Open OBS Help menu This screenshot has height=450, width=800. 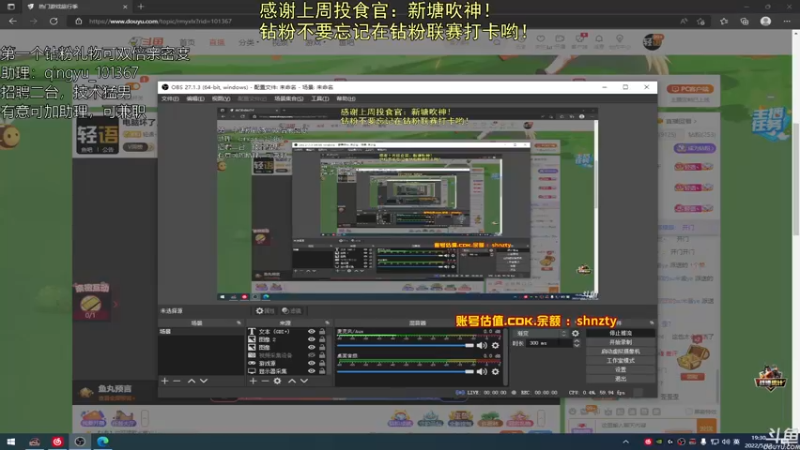345,98
